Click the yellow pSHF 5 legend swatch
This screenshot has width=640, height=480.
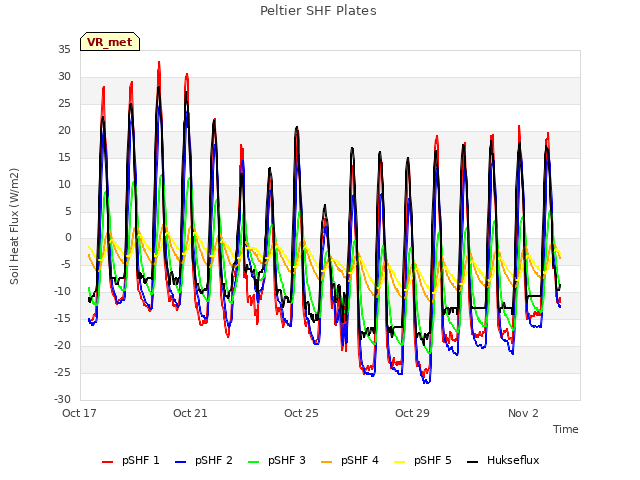pyautogui.click(x=400, y=462)
